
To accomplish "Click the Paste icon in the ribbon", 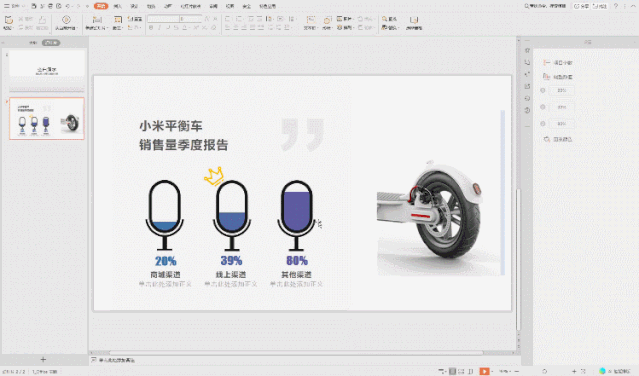I will [9, 20].
